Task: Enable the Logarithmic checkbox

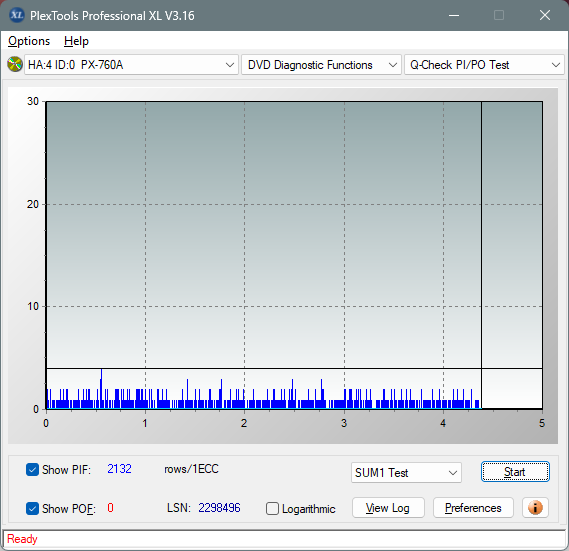Action: [272, 509]
